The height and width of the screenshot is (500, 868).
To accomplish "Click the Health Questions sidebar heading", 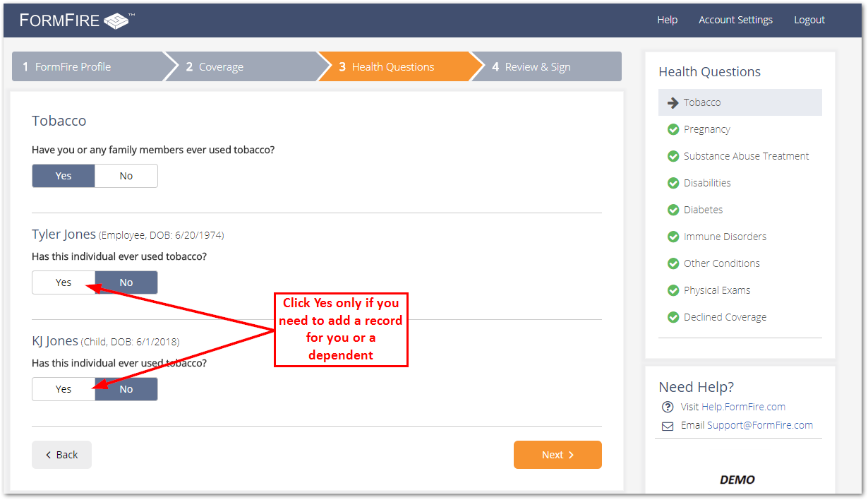I will tap(709, 72).
